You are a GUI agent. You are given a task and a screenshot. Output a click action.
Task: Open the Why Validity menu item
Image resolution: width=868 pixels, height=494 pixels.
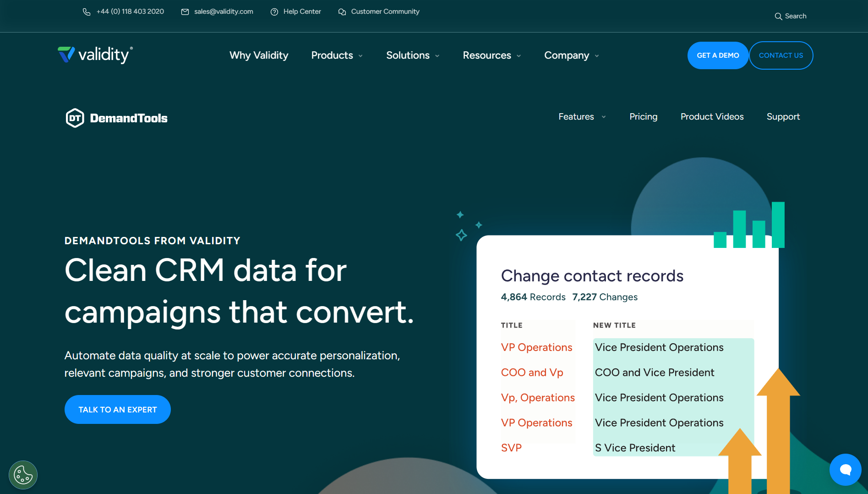click(259, 55)
